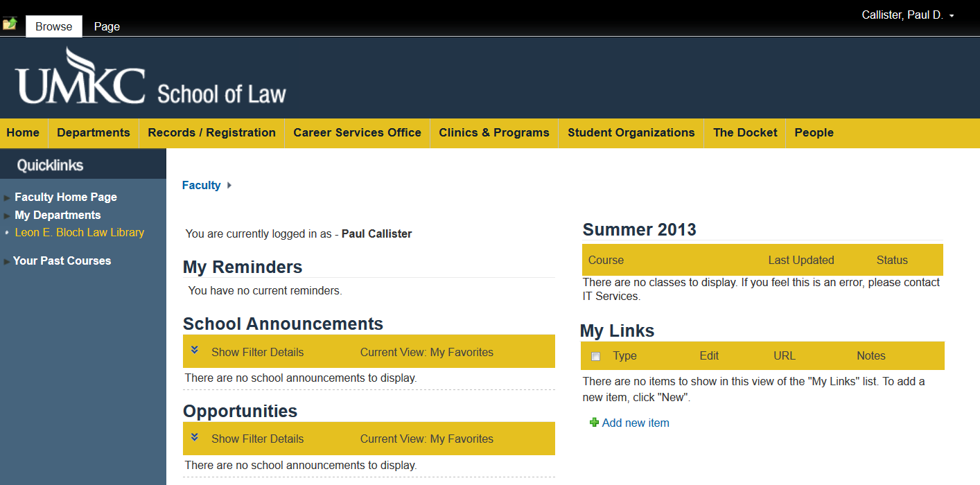Open the Browse ribbon tab
Viewport: 980px width, 485px height.
click(54, 26)
